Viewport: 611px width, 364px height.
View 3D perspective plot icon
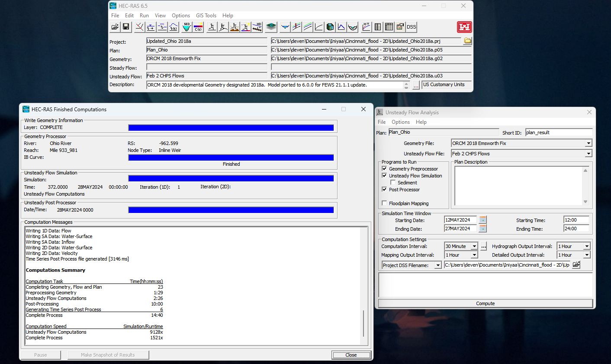click(330, 27)
